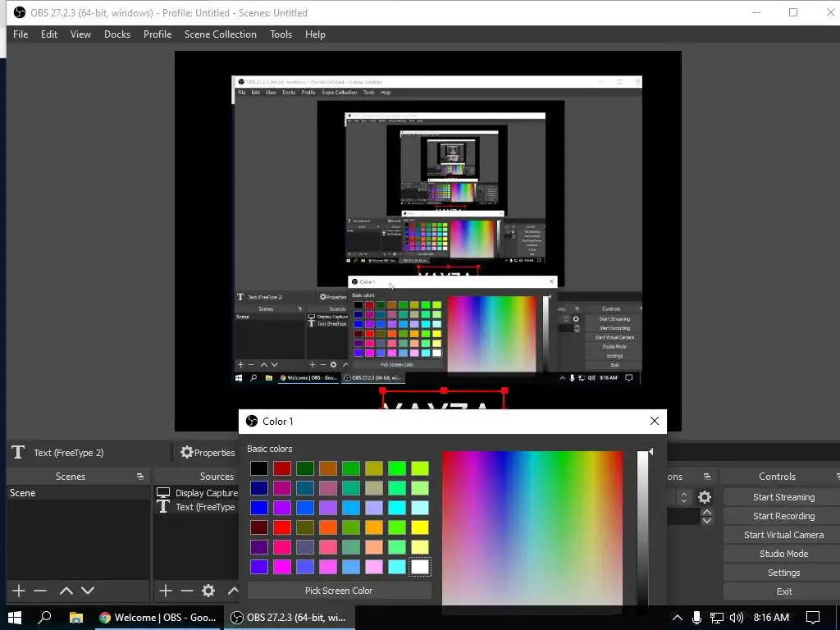Switch to the Welcome | OBS Chrome taskbar window
This screenshot has width=840, height=630.
(x=158, y=618)
